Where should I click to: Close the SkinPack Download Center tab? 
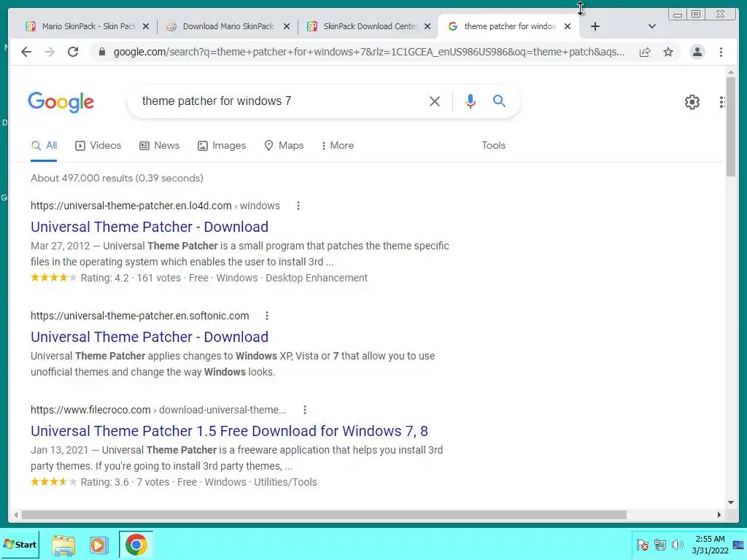coord(427,27)
